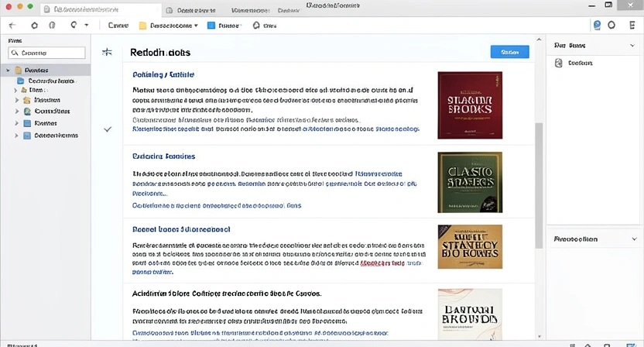Open the third tab label in the tab strip

pyautogui.click(x=250, y=10)
